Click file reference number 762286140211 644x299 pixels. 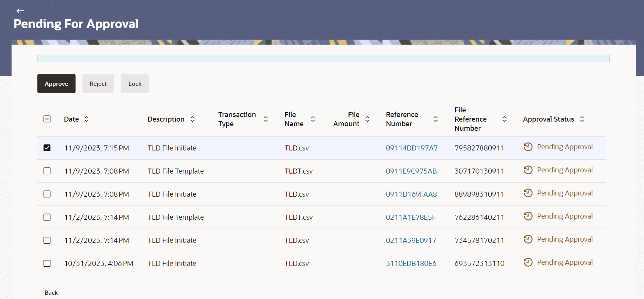tap(479, 217)
